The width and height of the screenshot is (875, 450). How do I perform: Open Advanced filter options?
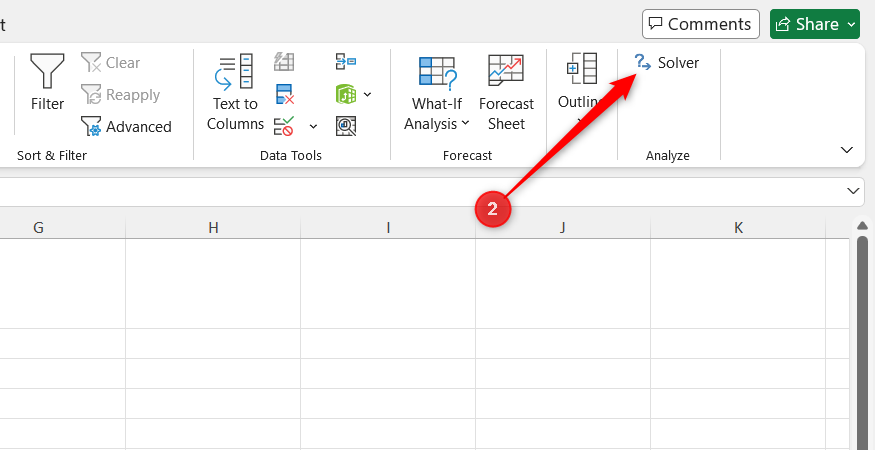pos(126,127)
